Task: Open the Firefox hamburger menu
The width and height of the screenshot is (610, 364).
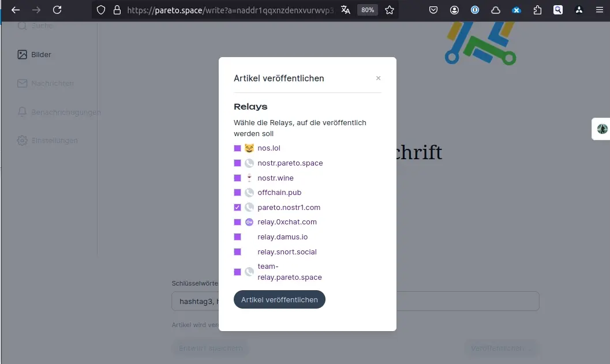Action: click(x=600, y=10)
